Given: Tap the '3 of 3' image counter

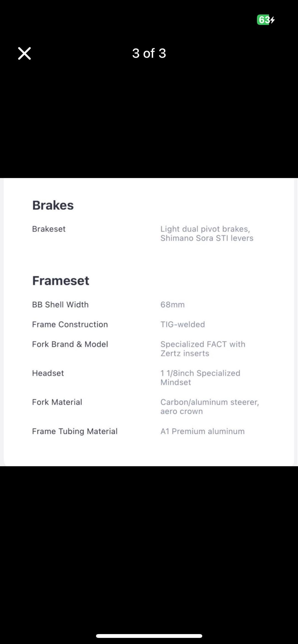Looking at the screenshot, I should point(149,53).
